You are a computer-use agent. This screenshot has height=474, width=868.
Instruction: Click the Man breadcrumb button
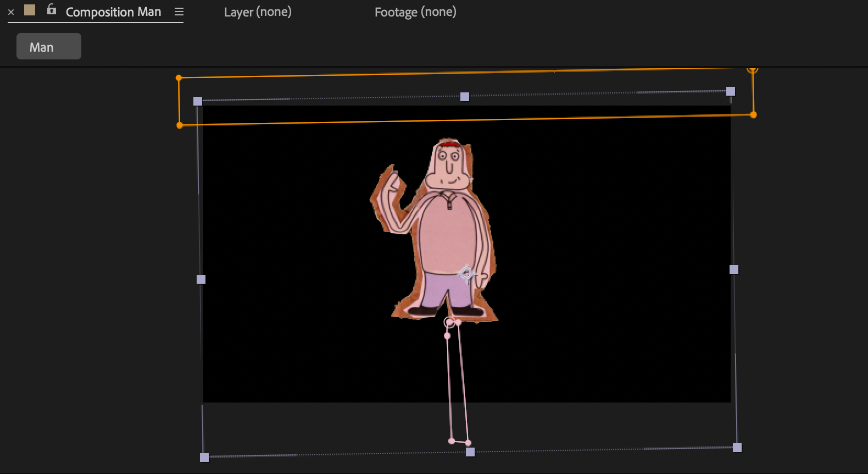pyautogui.click(x=49, y=46)
